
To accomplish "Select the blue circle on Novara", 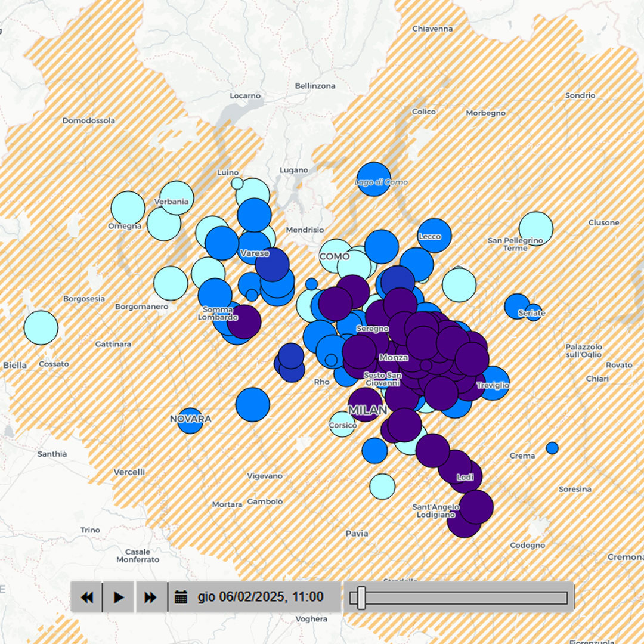I will tap(190, 420).
